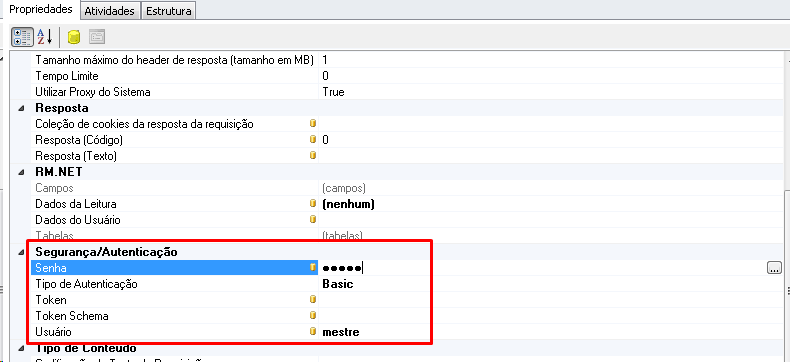Collapse the Tipo de Conteúdo category
Image resolution: width=790 pixels, height=362 pixels.
click(x=21, y=348)
